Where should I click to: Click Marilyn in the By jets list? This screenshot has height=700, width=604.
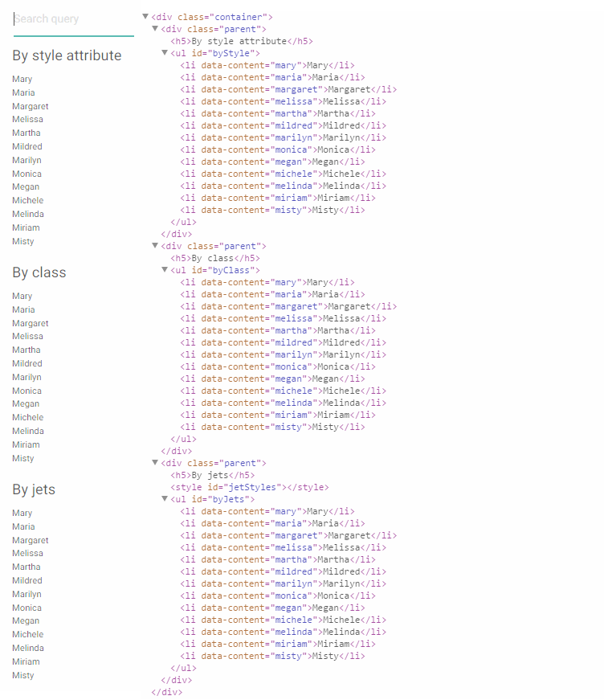point(27,594)
